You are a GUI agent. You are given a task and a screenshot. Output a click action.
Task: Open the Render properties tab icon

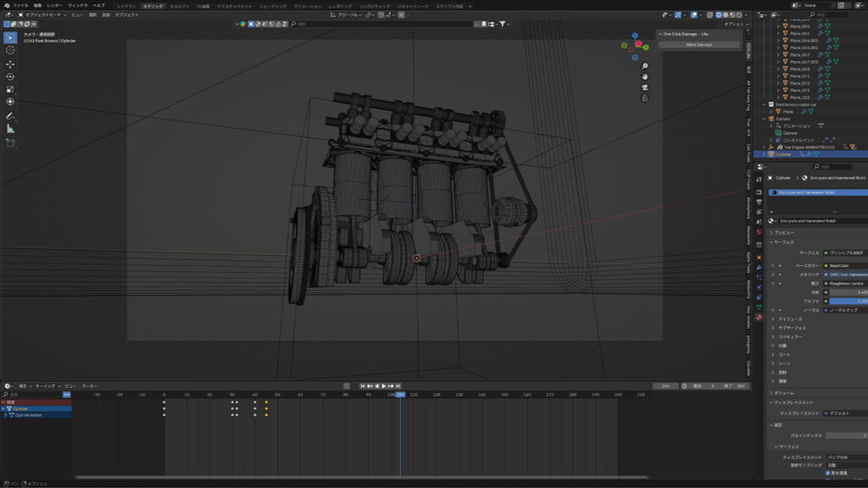click(x=759, y=192)
